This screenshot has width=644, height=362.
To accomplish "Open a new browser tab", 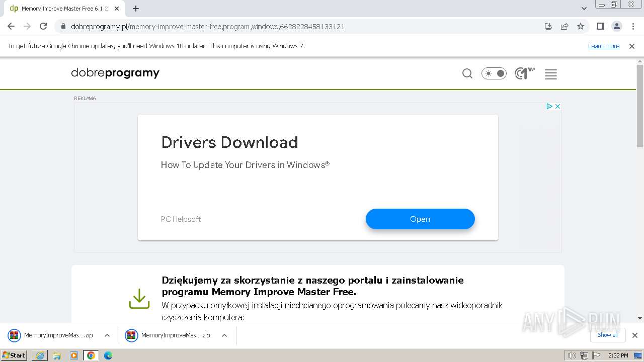I will click(136, 9).
